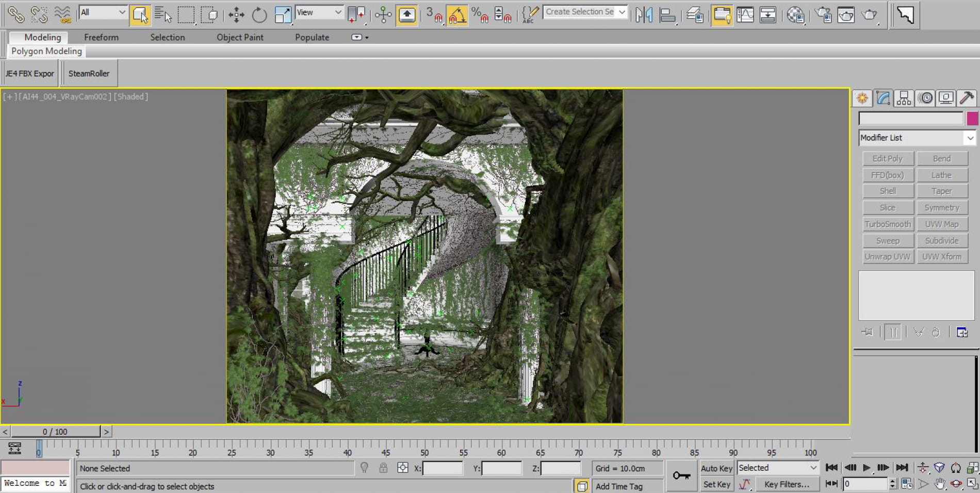Screen dimensions: 980x493
Task: Expand Create Selection Set dropdown
Action: [622, 12]
